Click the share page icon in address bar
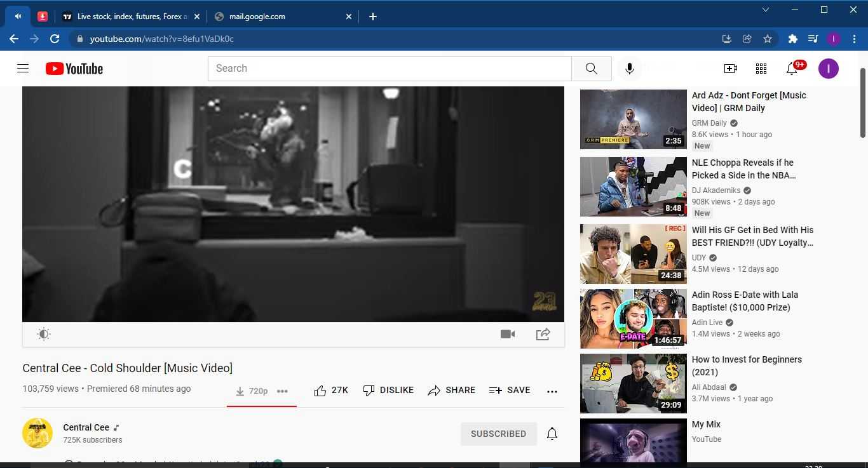Image resolution: width=868 pixels, height=468 pixels. coord(747,39)
